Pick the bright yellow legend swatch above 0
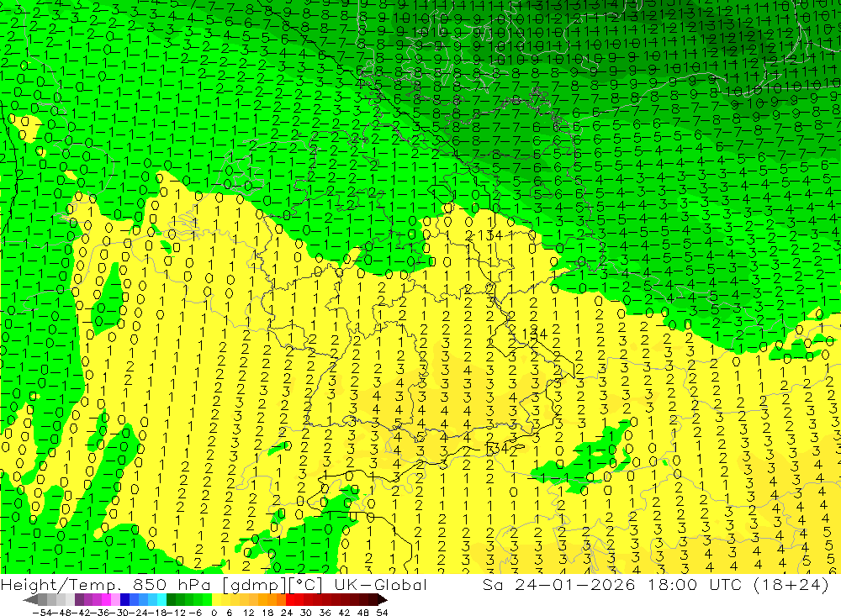This screenshot has height=616, width=841. click(x=216, y=600)
